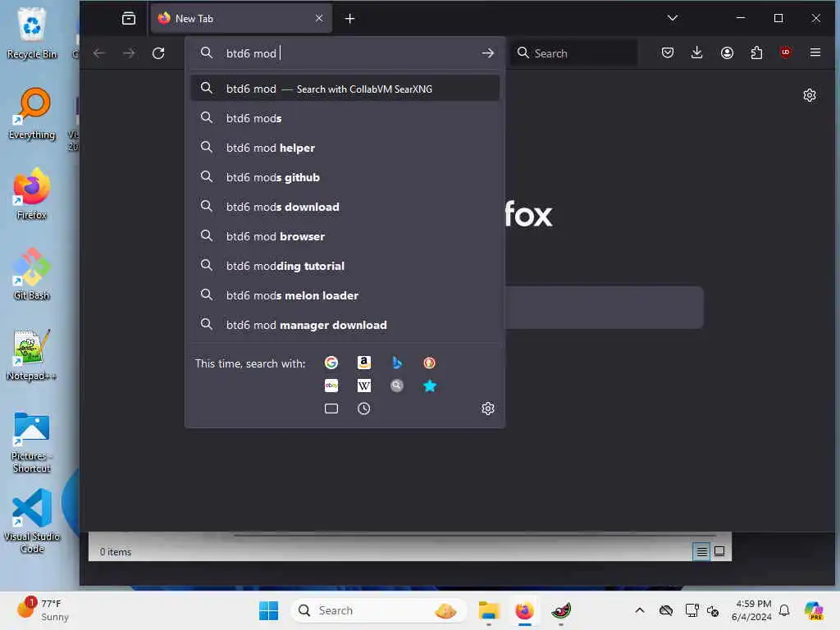This screenshot has height=630, width=840.
Task: Open the Git Bash desktop shortcut
Action: coord(32,274)
